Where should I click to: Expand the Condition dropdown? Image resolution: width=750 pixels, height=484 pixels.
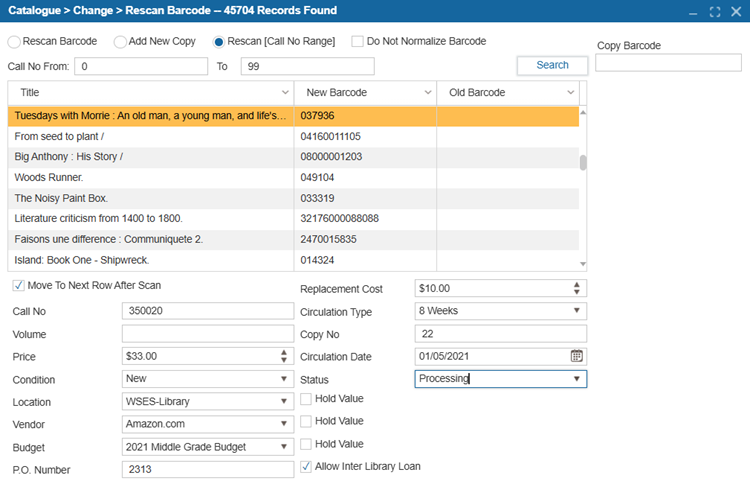point(284,379)
